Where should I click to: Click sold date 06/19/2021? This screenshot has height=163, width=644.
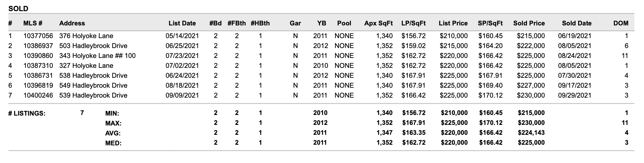pos(575,36)
